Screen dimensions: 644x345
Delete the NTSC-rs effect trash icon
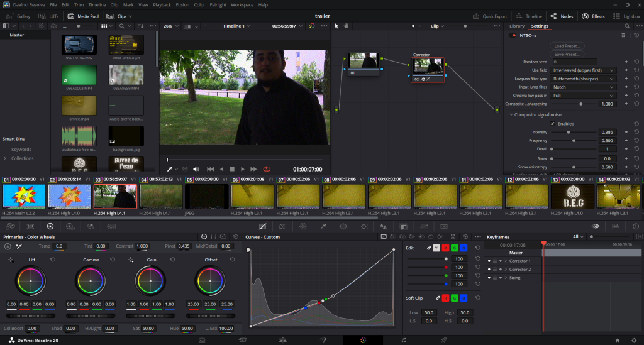623,35
